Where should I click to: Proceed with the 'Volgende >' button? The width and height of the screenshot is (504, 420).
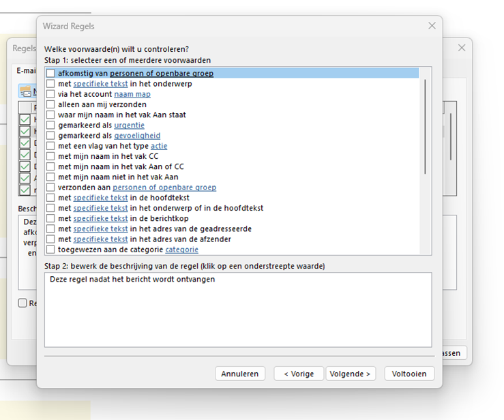tap(351, 374)
